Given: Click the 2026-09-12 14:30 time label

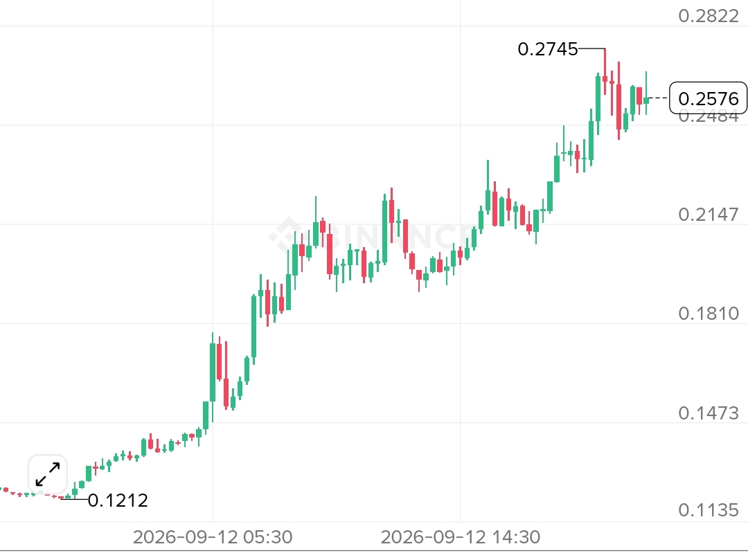Looking at the screenshot, I should [461, 537].
